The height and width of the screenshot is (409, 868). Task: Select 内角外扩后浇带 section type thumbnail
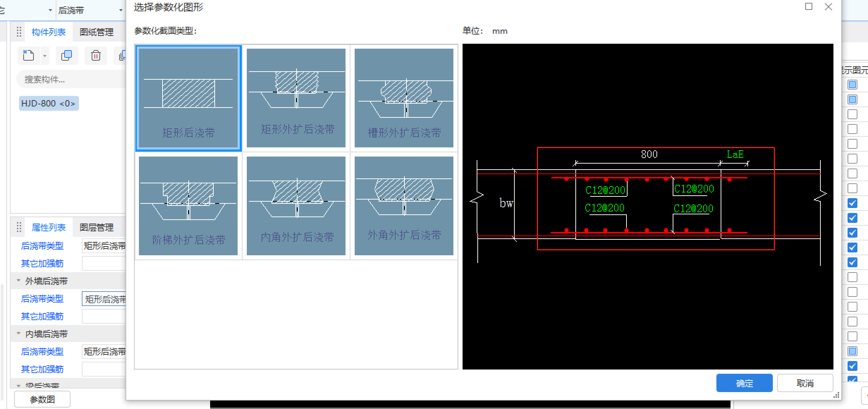coord(296,206)
